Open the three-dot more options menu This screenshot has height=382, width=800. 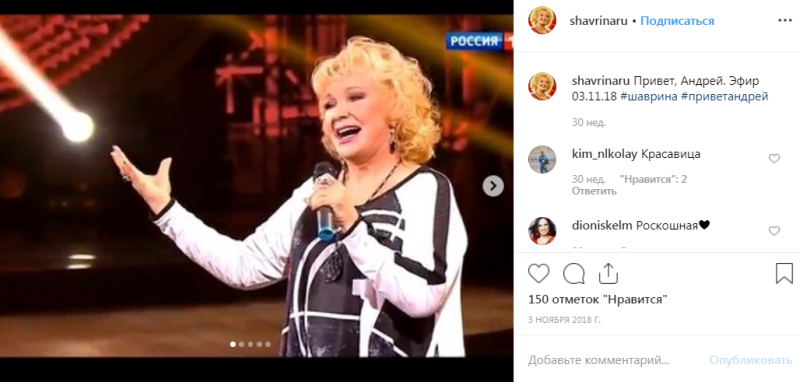point(785,20)
